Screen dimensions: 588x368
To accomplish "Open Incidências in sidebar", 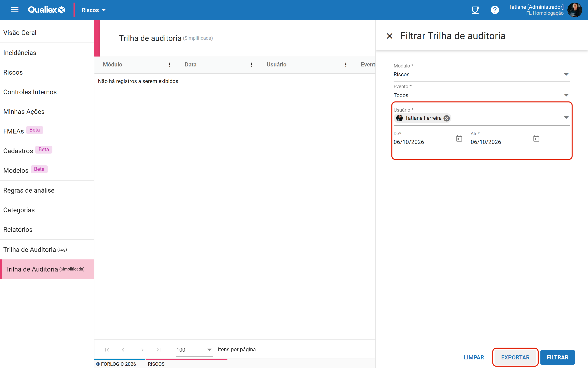I will point(47,53).
